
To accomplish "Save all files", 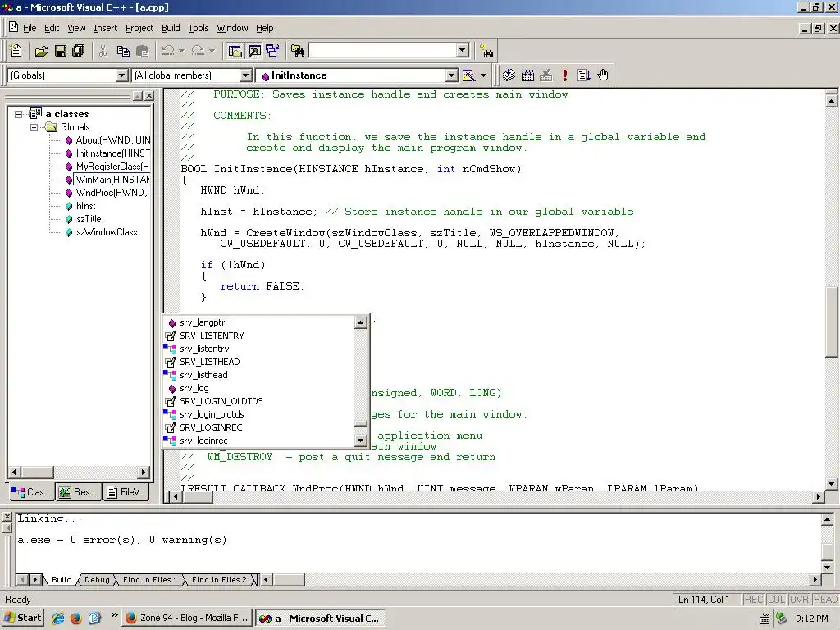I will [x=78, y=51].
